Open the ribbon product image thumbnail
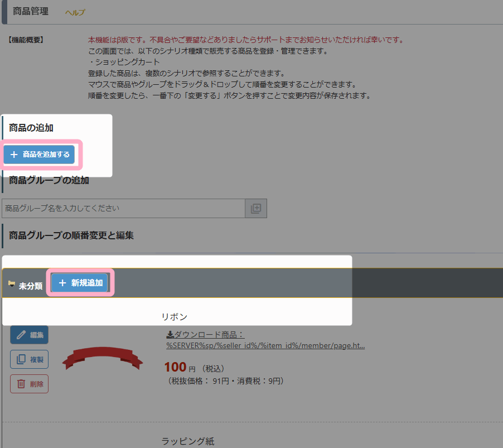The width and height of the screenshot is (503, 448). pos(103,358)
